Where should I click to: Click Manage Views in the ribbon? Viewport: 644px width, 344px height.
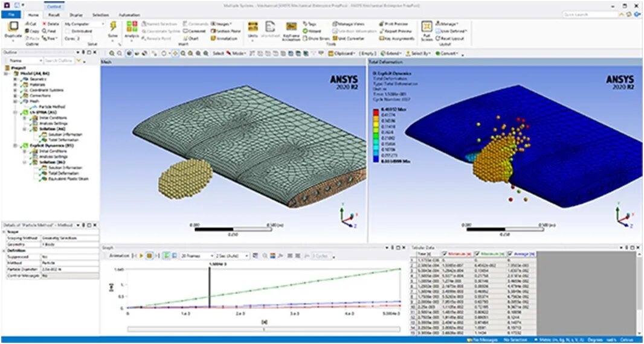(x=349, y=24)
